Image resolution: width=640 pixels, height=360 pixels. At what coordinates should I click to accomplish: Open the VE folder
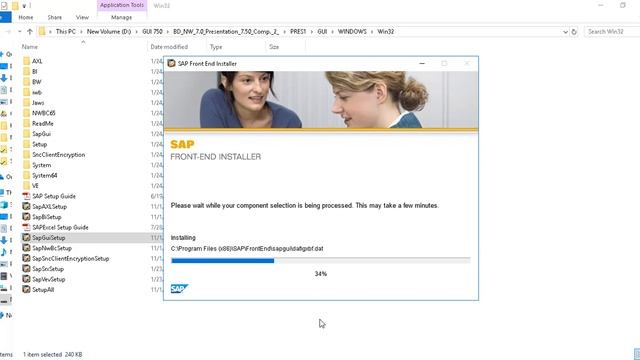(35, 186)
